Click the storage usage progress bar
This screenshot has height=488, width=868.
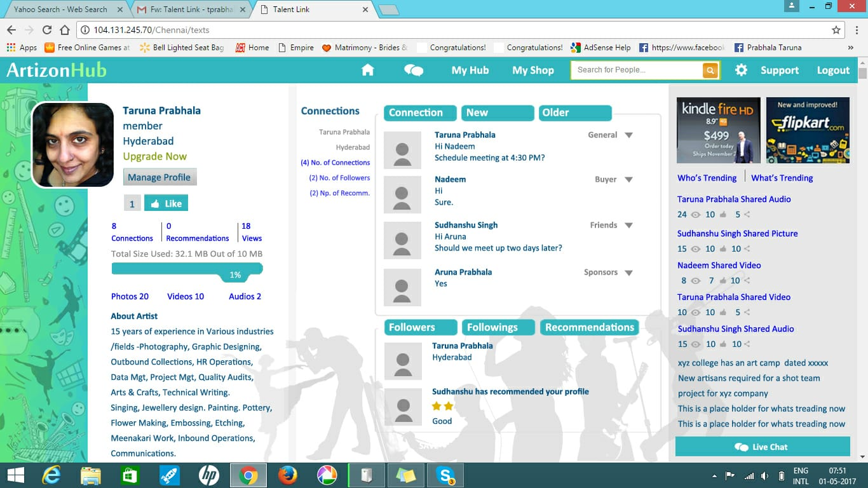[x=187, y=270]
